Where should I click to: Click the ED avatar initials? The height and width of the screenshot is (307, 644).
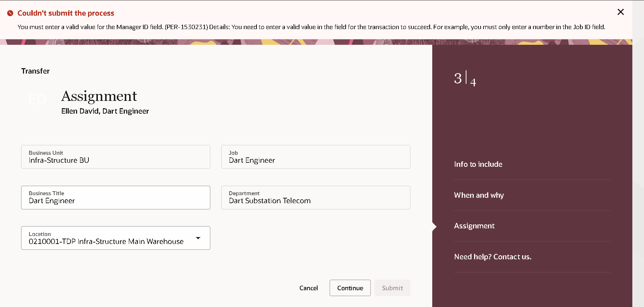(x=37, y=99)
